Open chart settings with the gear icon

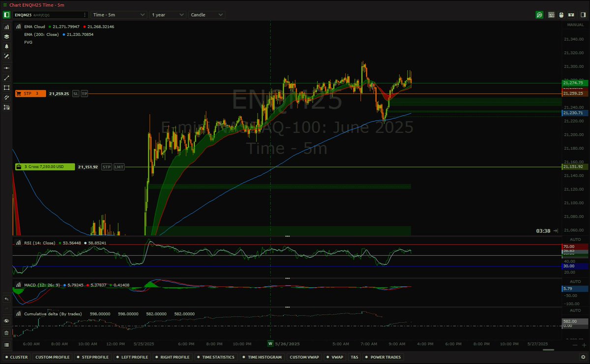(583, 357)
